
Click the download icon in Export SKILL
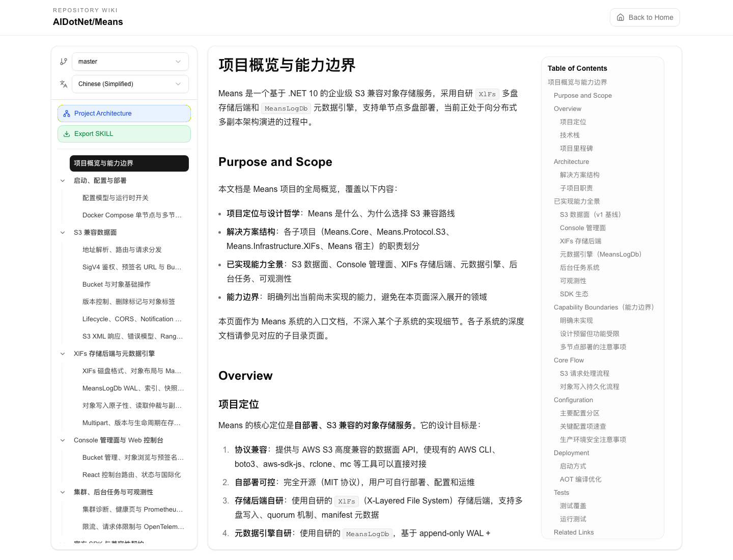(67, 134)
